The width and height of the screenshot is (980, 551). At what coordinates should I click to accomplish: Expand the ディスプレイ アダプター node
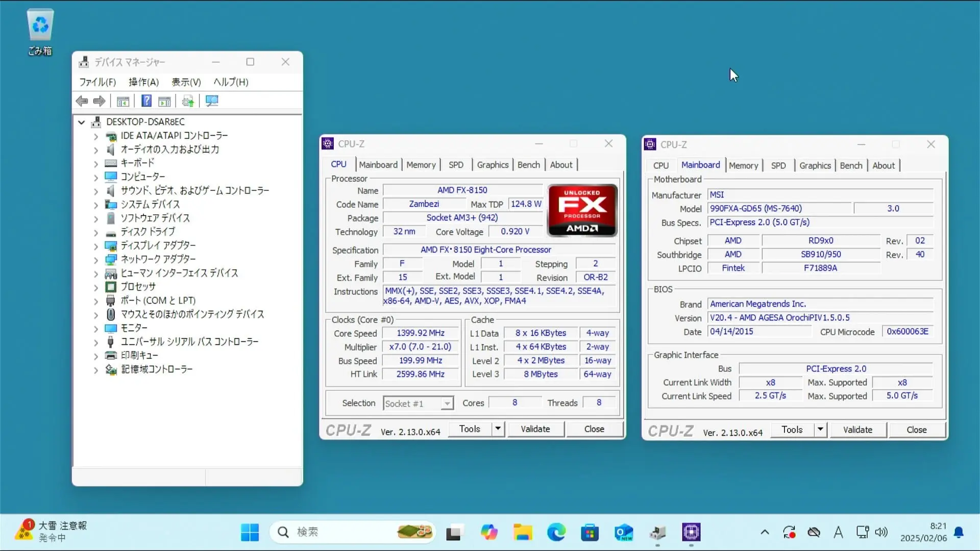(96, 246)
